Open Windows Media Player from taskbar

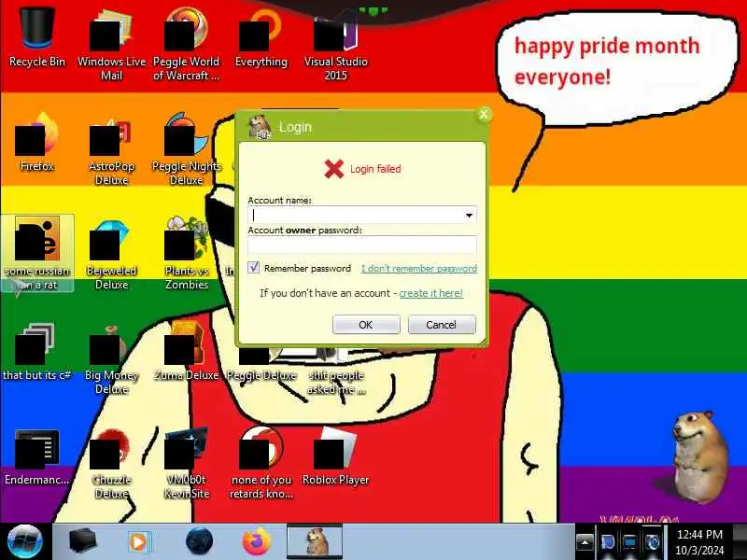point(139,542)
